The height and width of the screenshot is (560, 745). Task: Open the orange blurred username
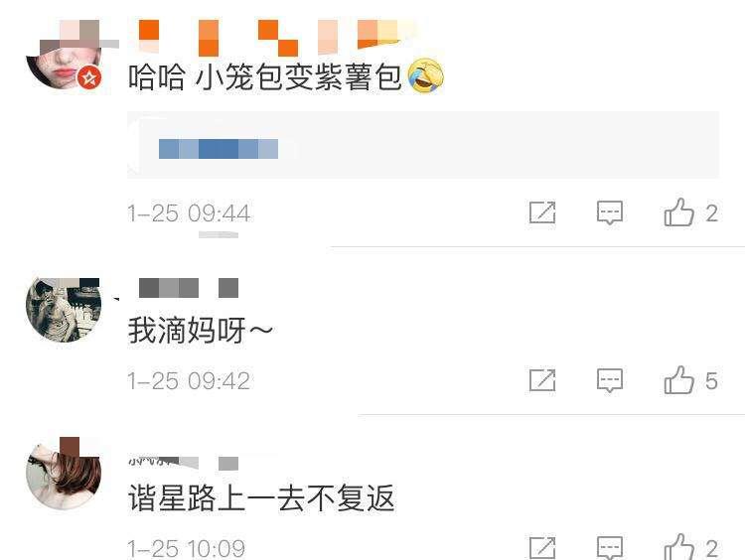click(271, 38)
